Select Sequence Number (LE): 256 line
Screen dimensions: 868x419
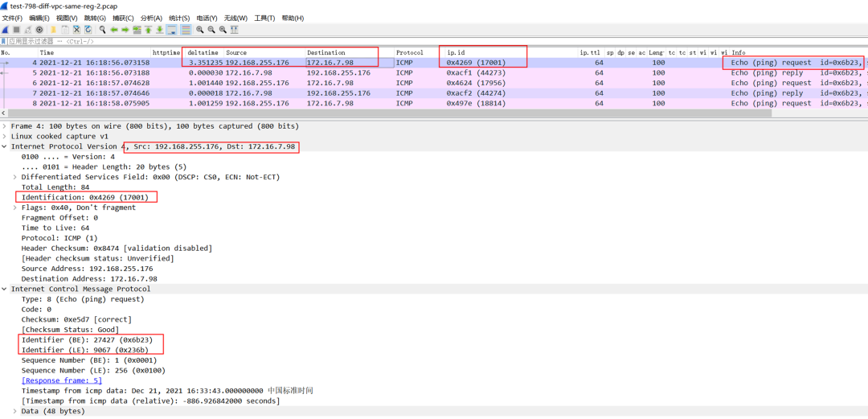tap(93, 370)
